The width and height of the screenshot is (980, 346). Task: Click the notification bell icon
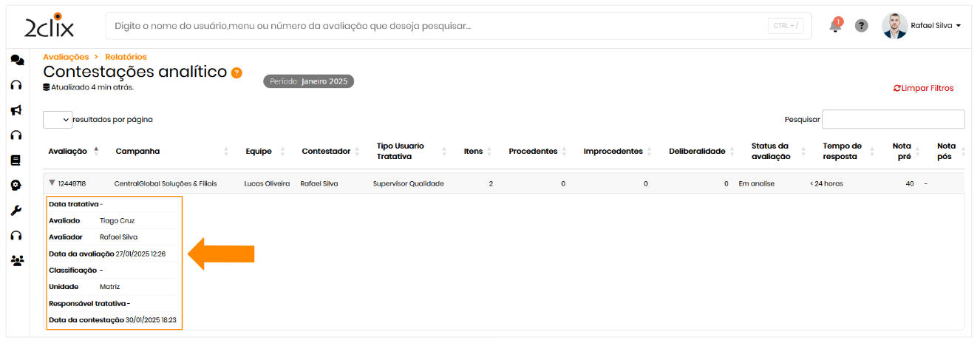tap(835, 26)
